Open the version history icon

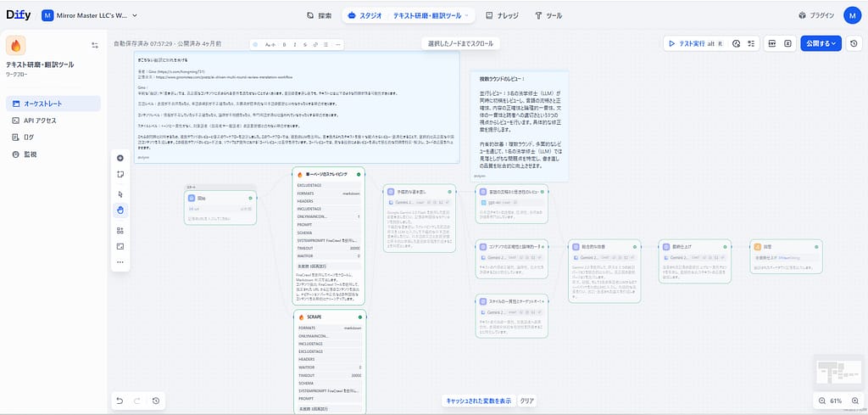(x=854, y=43)
